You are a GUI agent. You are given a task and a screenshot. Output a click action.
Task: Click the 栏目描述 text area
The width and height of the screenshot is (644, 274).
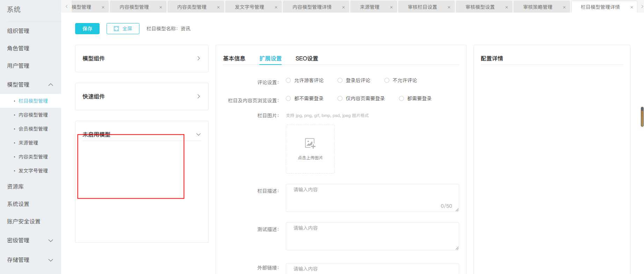[x=372, y=198]
